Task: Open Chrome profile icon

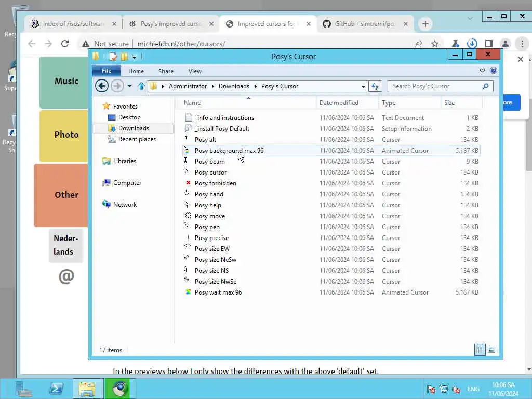Action: tap(505, 44)
